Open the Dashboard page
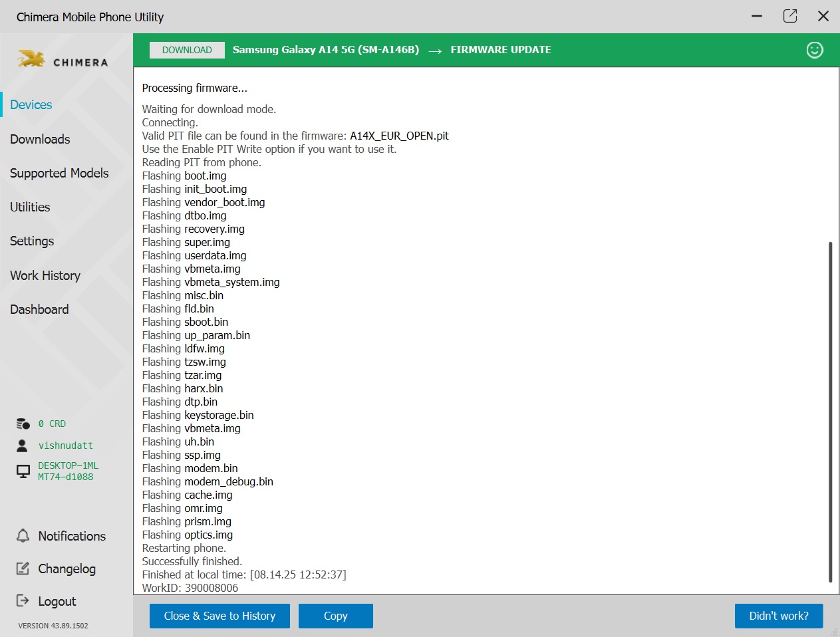 [x=39, y=309]
